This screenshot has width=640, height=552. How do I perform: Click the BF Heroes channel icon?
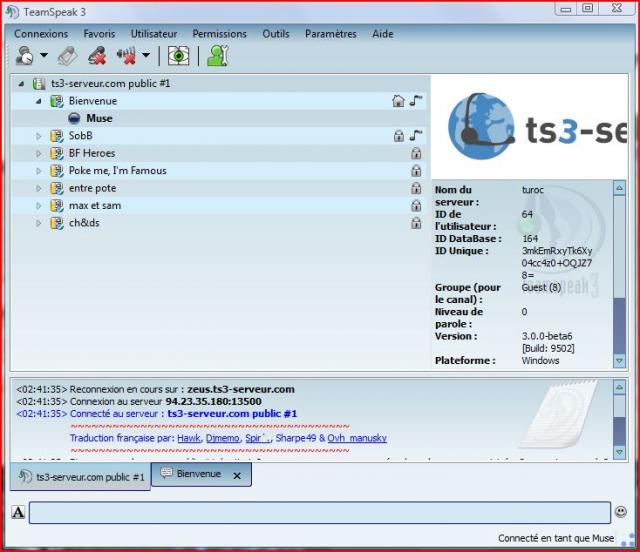pyautogui.click(x=57, y=154)
